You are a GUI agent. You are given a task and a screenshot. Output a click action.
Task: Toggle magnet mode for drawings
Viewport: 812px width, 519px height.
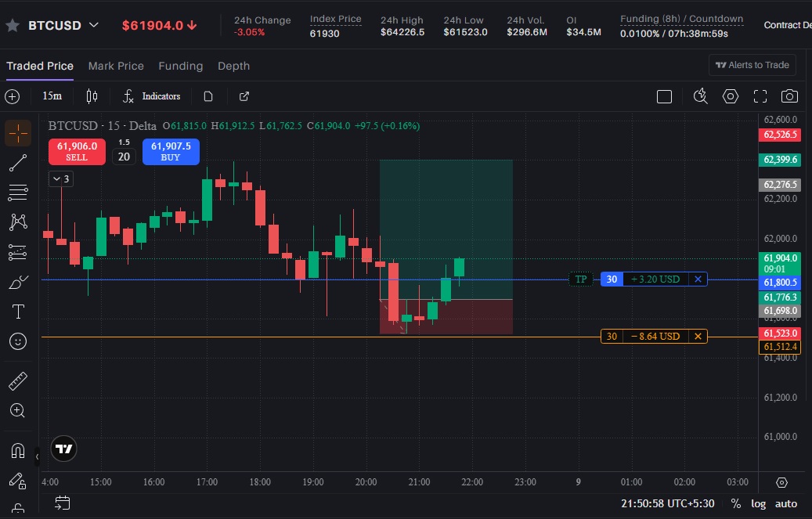coord(18,450)
